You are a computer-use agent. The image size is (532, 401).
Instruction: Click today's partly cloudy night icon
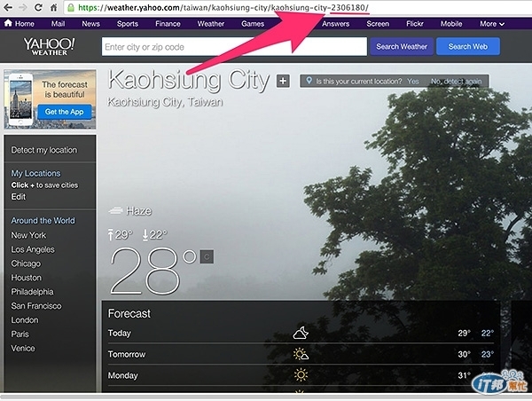(301, 333)
